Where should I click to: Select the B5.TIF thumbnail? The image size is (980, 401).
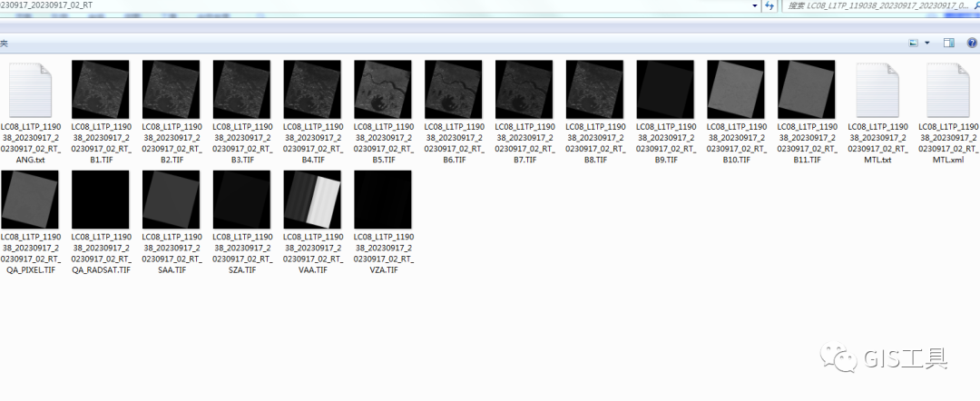(x=383, y=89)
